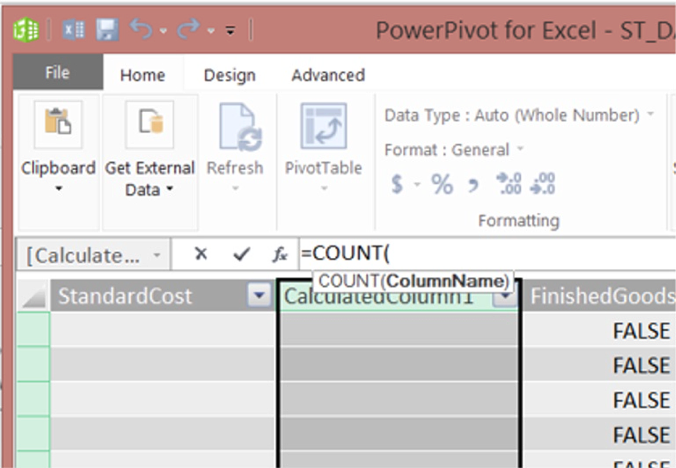Open the Design tab
This screenshot has width=676, height=468.
228,74
